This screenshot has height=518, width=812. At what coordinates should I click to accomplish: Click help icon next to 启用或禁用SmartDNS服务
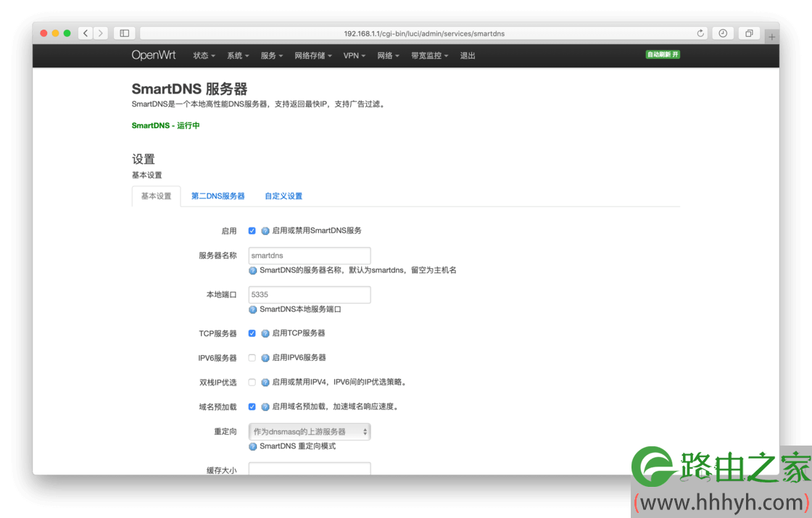(x=265, y=231)
